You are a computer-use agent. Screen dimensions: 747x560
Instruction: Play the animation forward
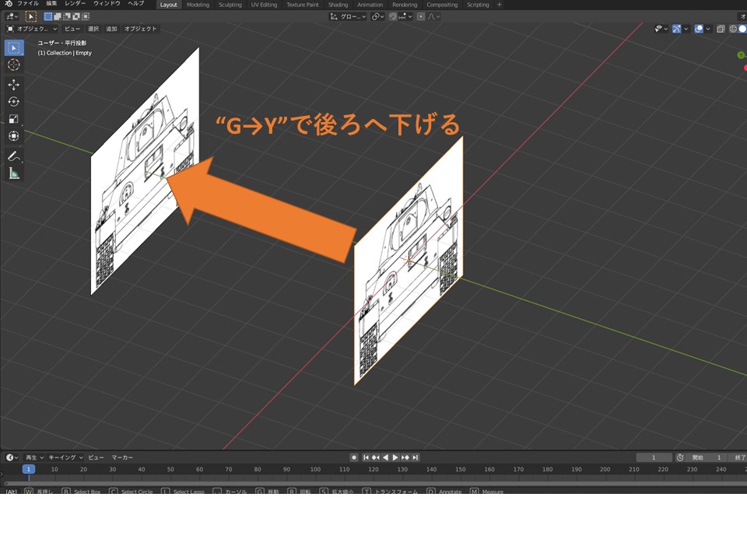(395, 457)
